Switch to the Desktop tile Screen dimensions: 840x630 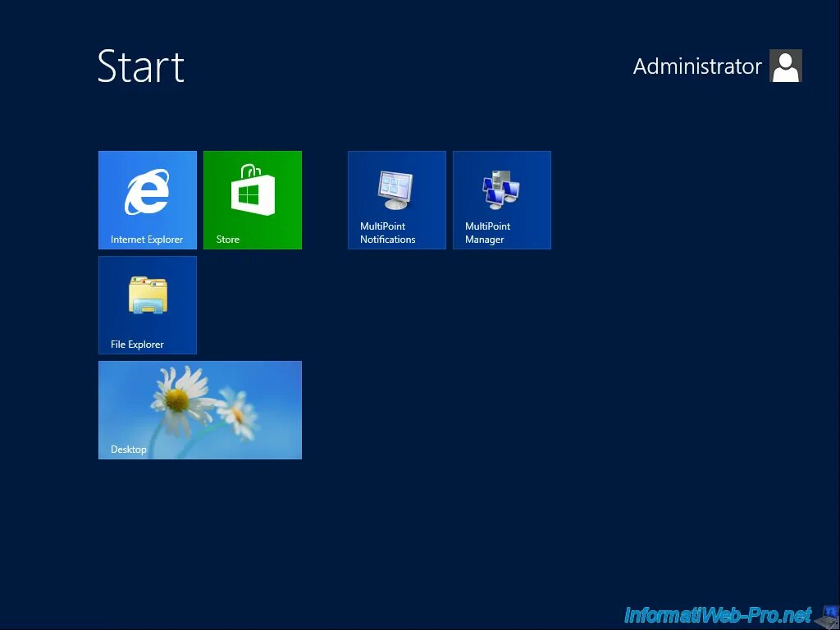coord(200,410)
